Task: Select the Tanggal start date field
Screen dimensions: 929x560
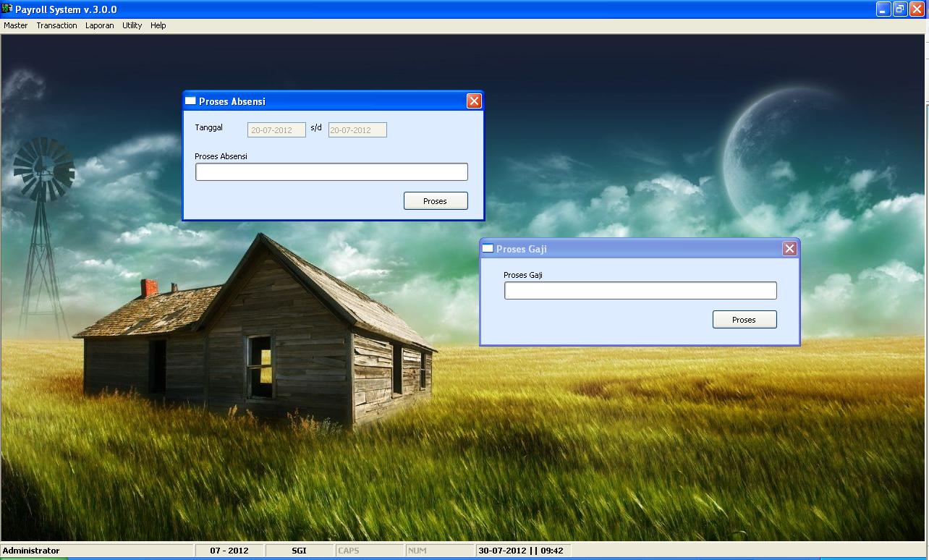Action: tap(276, 130)
